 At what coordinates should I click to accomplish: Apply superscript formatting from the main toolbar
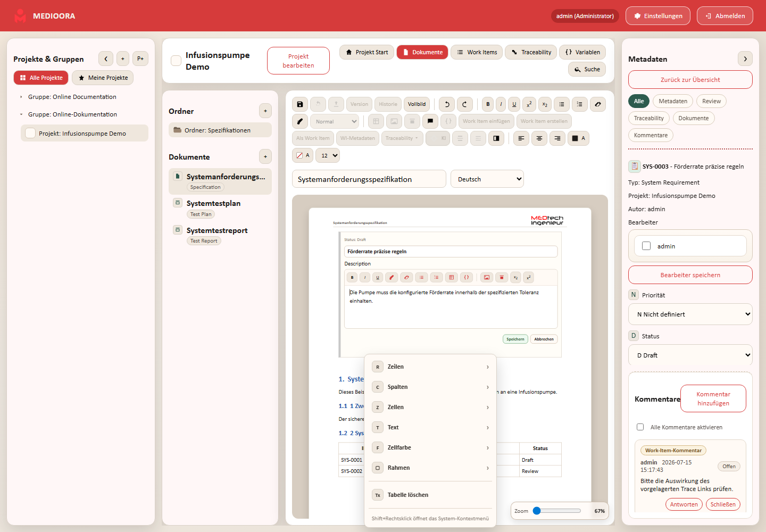pos(529,104)
